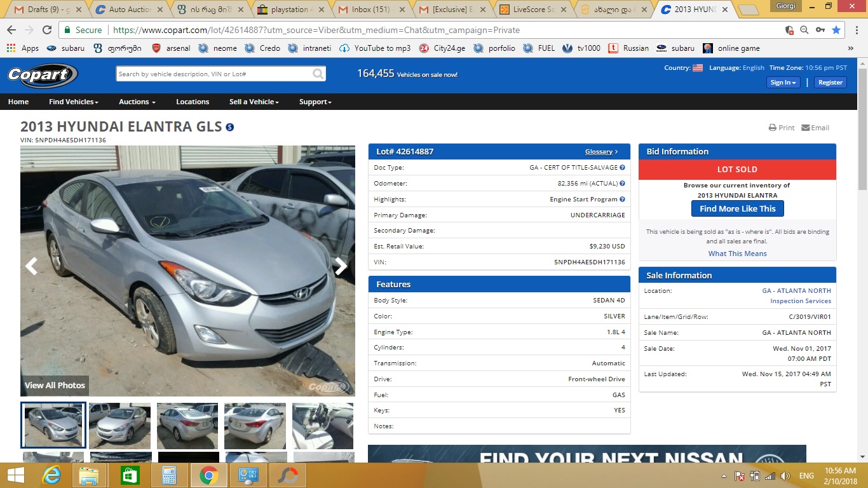Open Chrome Apps shortcut

pos(23,48)
